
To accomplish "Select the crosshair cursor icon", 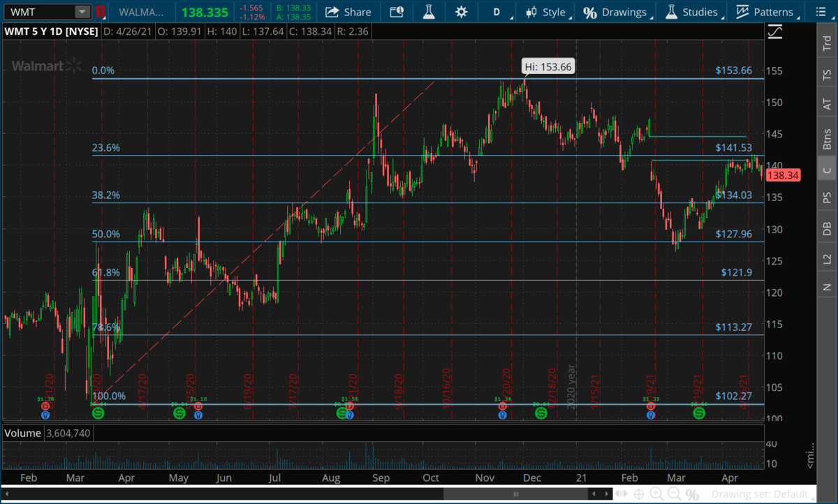I will point(639,494).
